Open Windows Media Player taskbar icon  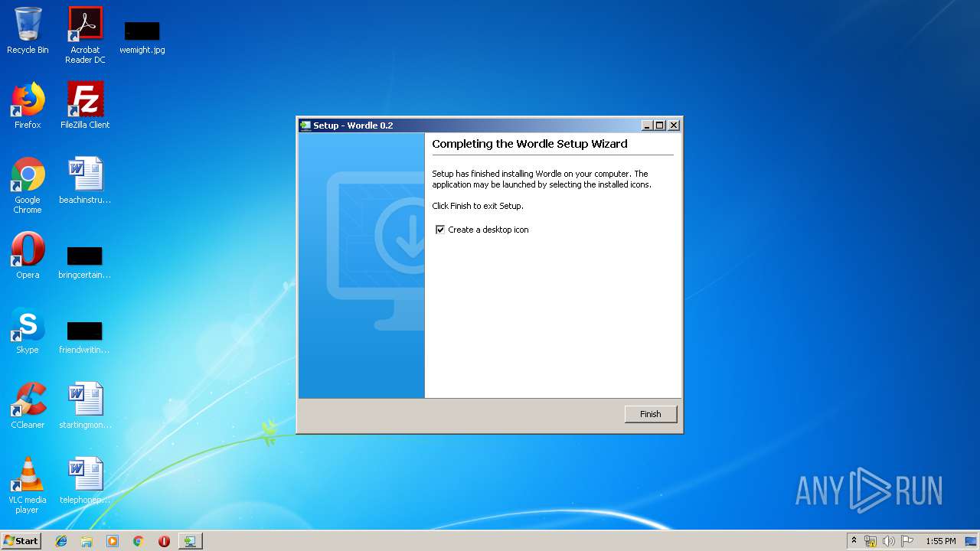(113, 541)
